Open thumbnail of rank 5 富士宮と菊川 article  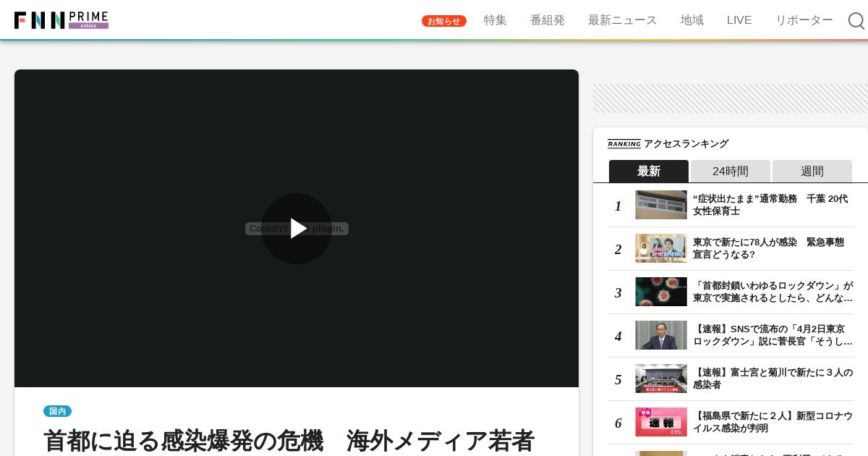coord(661,379)
